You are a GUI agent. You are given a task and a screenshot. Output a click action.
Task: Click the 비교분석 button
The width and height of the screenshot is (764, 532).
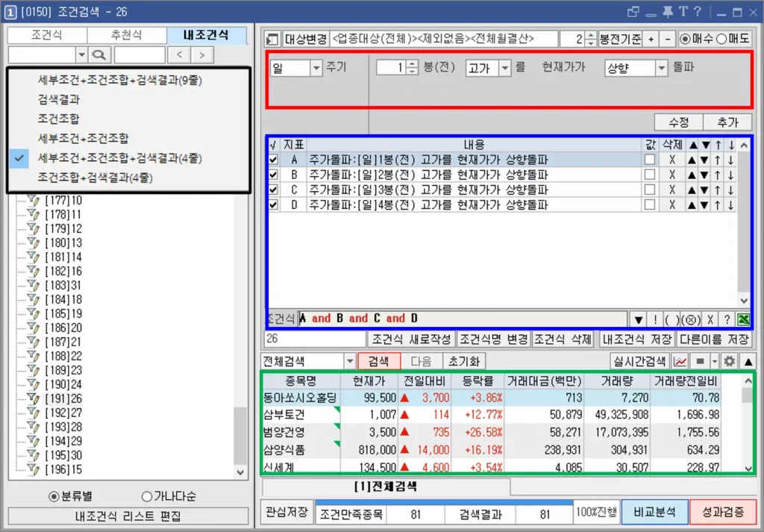point(655,512)
